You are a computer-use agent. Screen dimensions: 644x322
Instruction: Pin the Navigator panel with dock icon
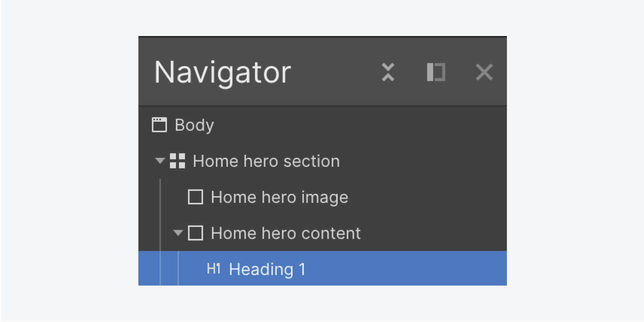pyautogui.click(x=436, y=72)
